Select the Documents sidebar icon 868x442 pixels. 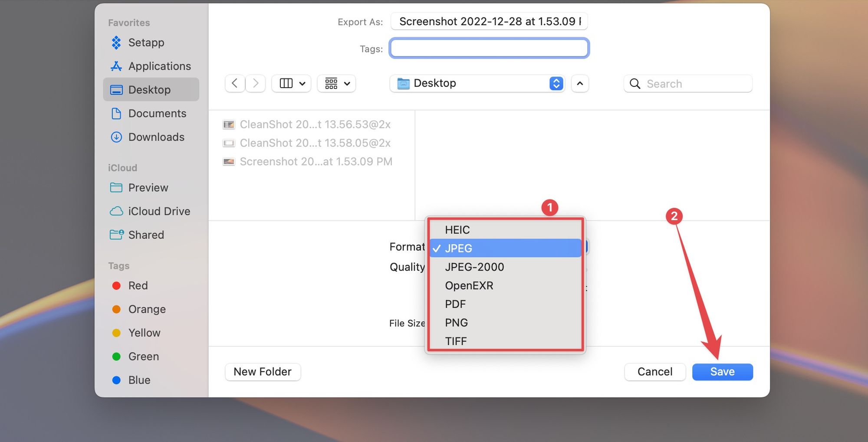[x=116, y=113]
